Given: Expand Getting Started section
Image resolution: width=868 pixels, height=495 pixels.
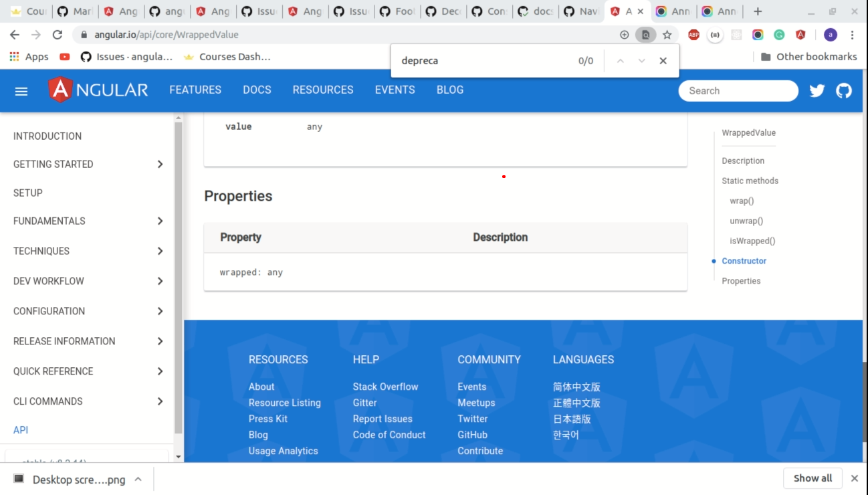Looking at the screenshot, I should pyautogui.click(x=88, y=164).
